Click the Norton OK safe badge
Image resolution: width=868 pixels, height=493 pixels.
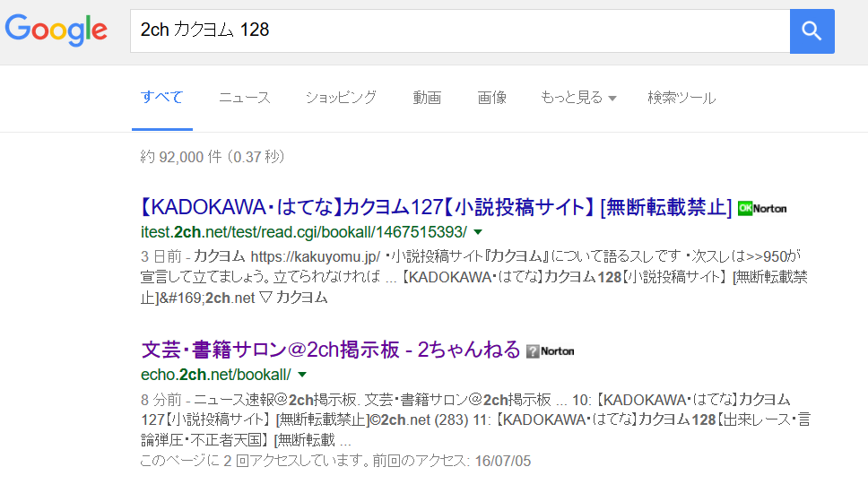[x=762, y=209]
